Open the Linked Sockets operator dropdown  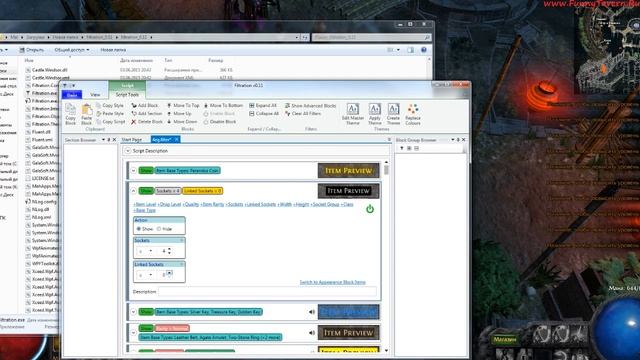[x=151, y=275]
